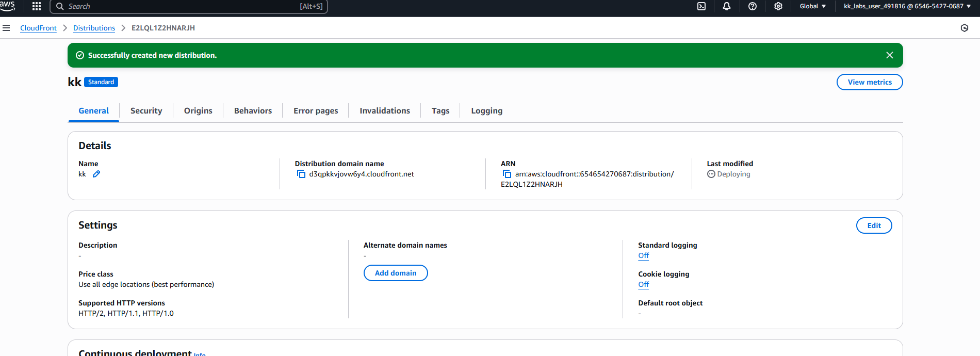Screen dimensions: 980x356
Task: Click the AWS logo home icon
Action: point(7,6)
